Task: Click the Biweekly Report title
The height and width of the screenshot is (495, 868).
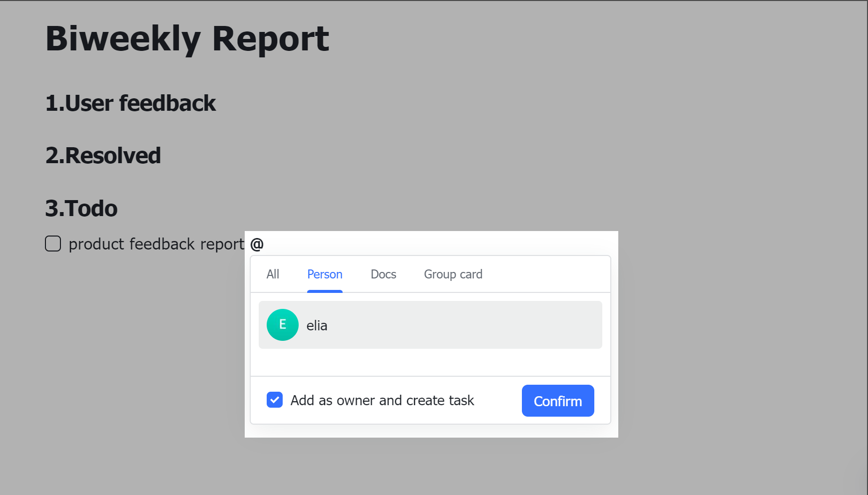Action: tap(187, 39)
